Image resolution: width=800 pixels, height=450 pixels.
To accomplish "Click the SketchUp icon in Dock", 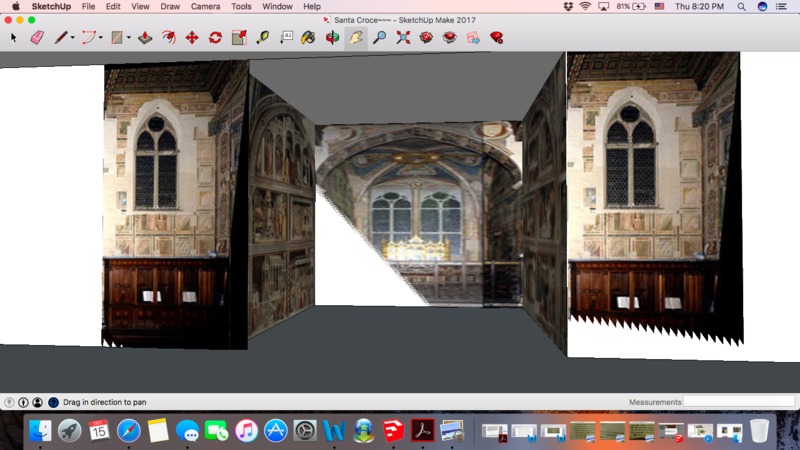I will pyautogui.click(x=393, y=431).
